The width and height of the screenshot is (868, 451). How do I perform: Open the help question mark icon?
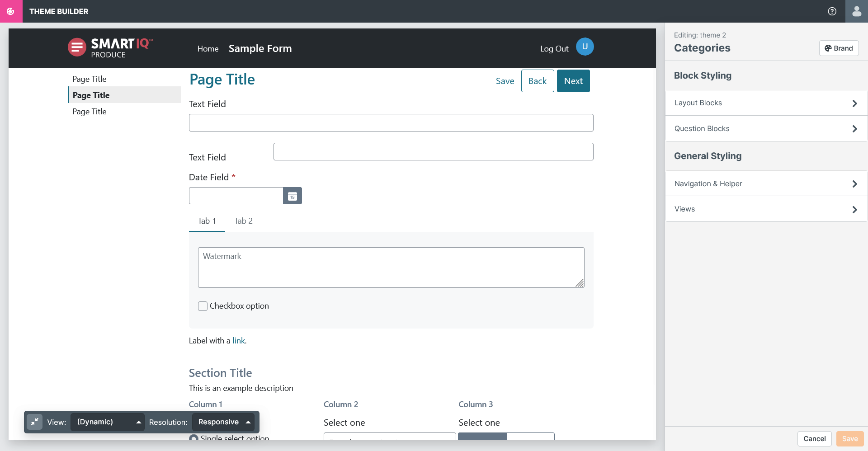pos(832,11)
